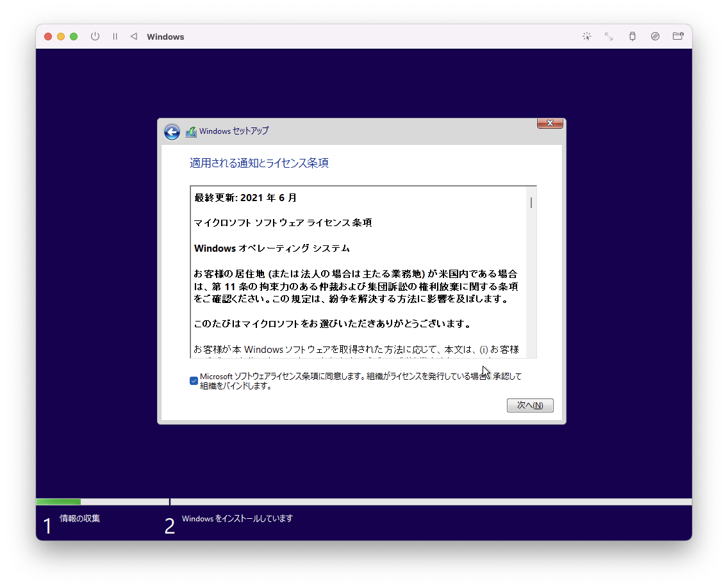Screen dimensions: 728x588
Task: Open the disc drive image menu
Action: [655, 37]
